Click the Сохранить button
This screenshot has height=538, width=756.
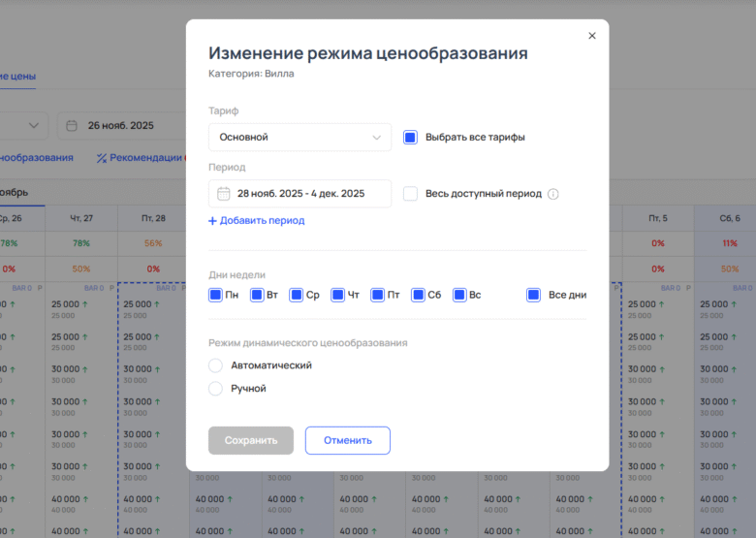(x=251, y=440)
